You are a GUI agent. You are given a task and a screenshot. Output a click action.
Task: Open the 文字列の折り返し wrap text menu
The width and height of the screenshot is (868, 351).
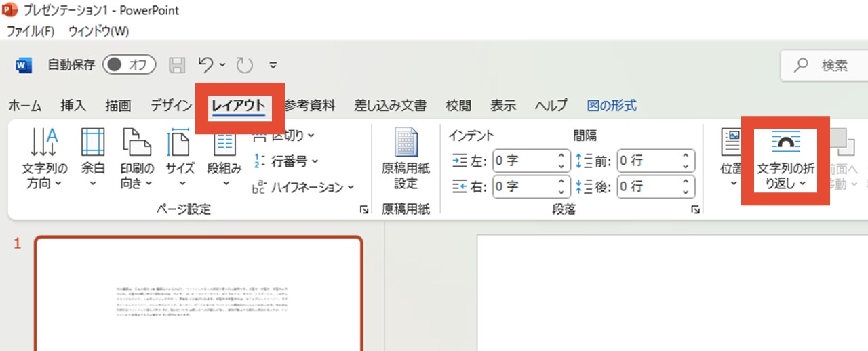[x=786, y=161]
